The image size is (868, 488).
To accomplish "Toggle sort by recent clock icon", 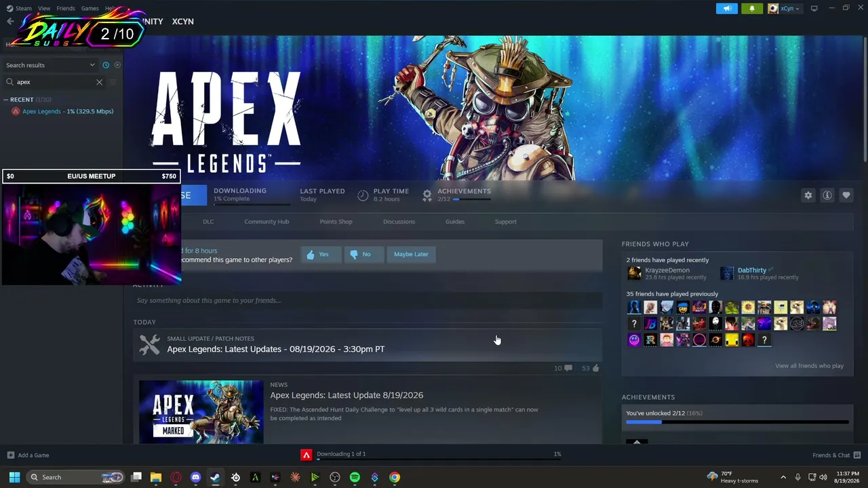I will (x=106, y=65).
